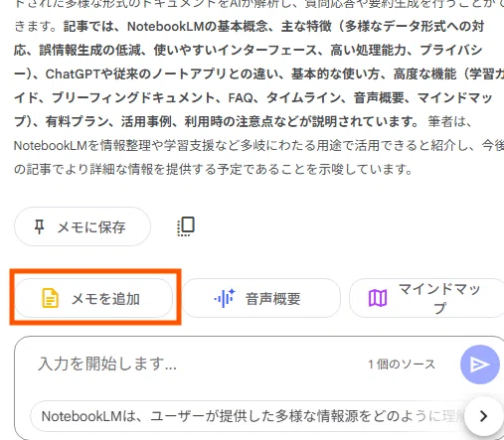The height and width of the screenshot is (440, 504).
Task: Click the line starting ー)、ChatGPTや従来のノートアプリ
Action: (x=258, y=74)
